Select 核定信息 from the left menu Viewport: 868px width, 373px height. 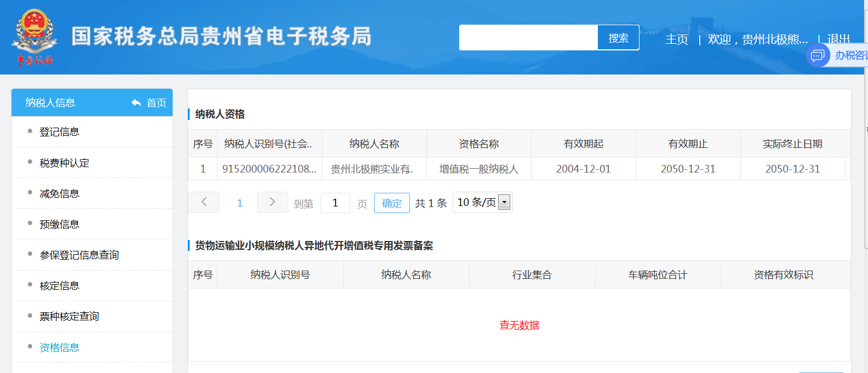pos(59,286)
